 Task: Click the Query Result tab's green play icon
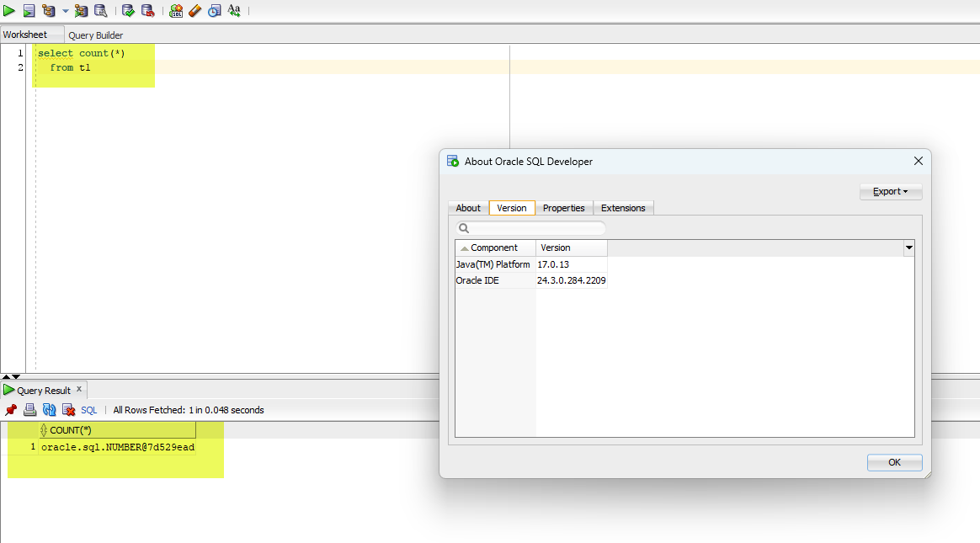click(x=8, y=390)
